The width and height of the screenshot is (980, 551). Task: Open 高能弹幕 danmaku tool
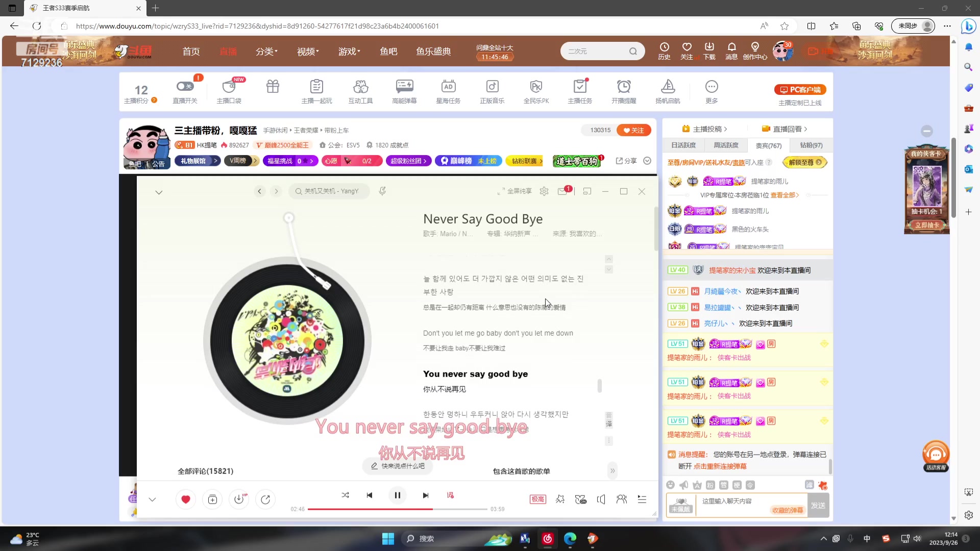[x=404, y=91]
